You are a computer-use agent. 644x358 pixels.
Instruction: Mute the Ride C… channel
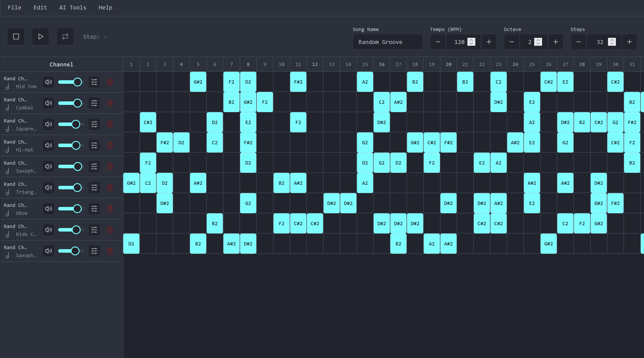click(x=49, y=230)
